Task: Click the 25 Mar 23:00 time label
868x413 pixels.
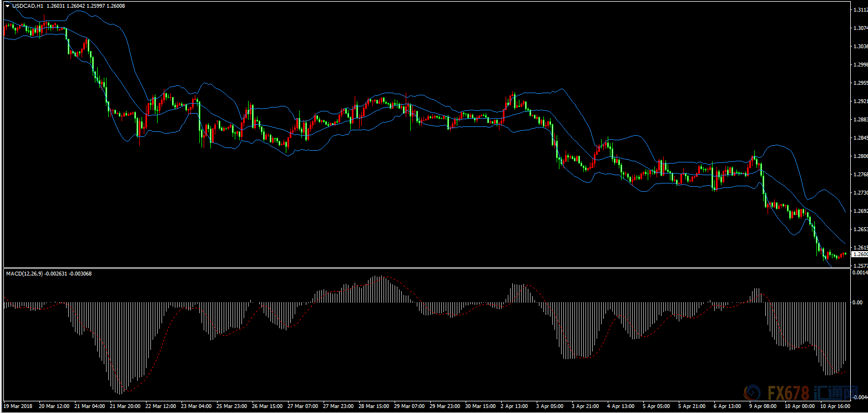Action: tap(231, 406)
